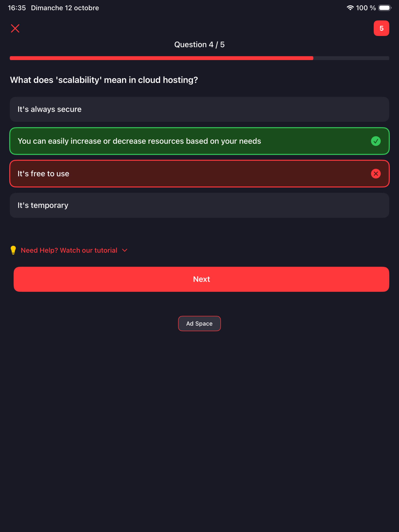Tap the date "Dimanche 12 octobre"
The width and height of the screenshot is (399, 532).
pyautogui.click(x=65, y=8)
